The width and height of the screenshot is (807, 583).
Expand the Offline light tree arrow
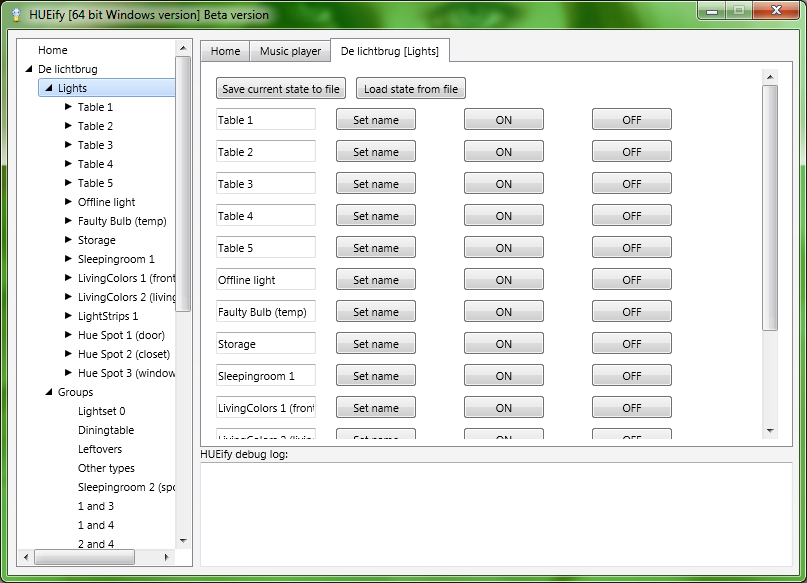click(x=68, y=202)
